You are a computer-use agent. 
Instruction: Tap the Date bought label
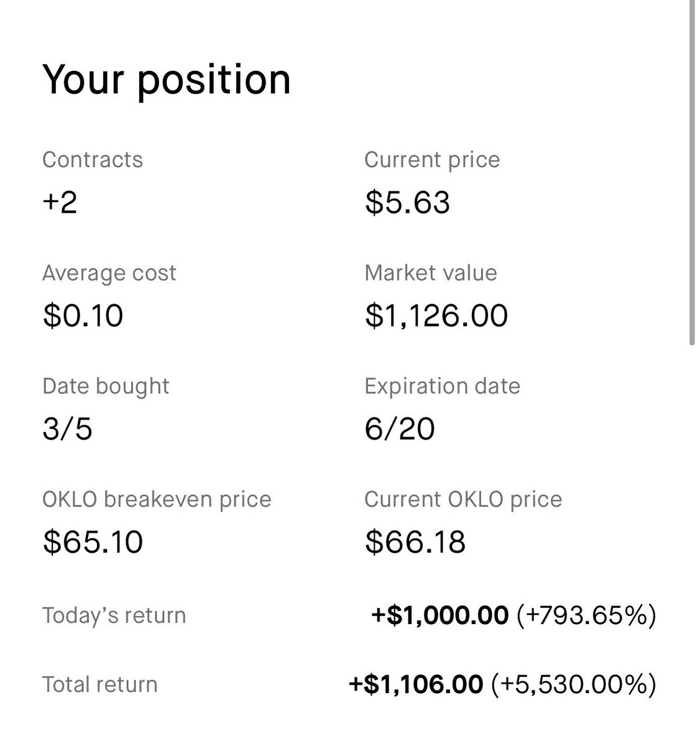click(106, 386)
